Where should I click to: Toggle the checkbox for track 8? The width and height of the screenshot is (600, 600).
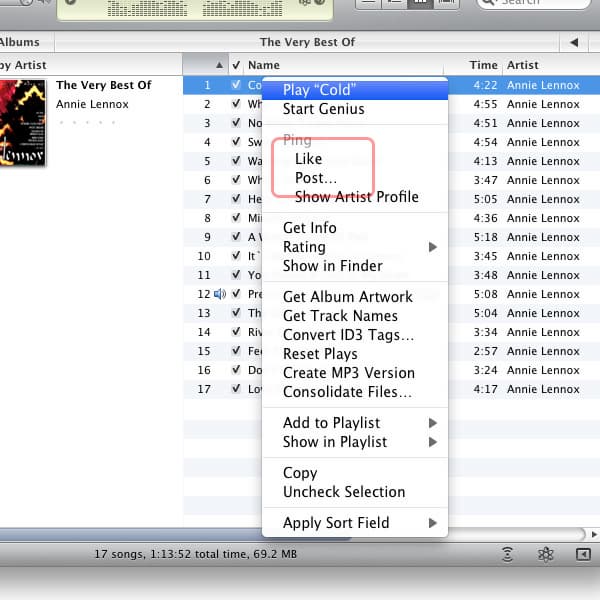tap(236, 218)
